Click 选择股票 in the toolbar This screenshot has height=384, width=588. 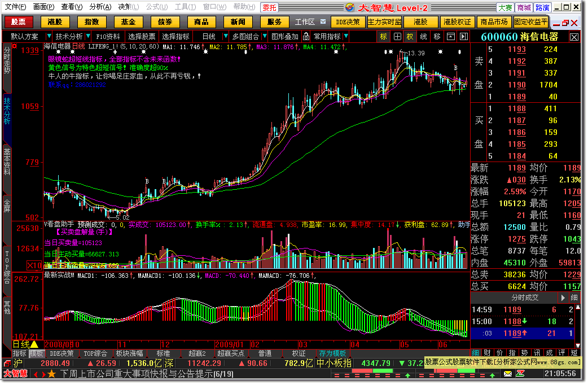click(142, 36)
